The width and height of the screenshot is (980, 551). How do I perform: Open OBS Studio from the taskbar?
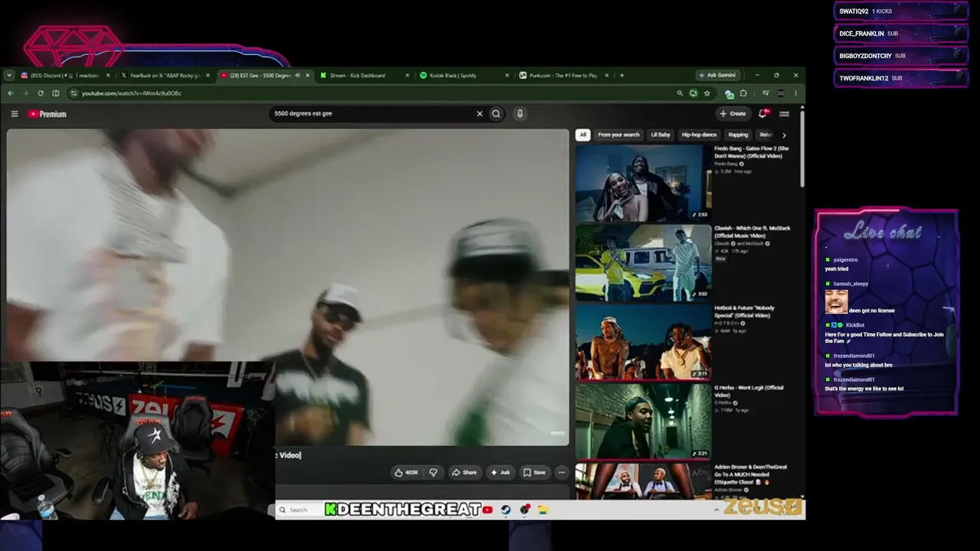(524, 510)
